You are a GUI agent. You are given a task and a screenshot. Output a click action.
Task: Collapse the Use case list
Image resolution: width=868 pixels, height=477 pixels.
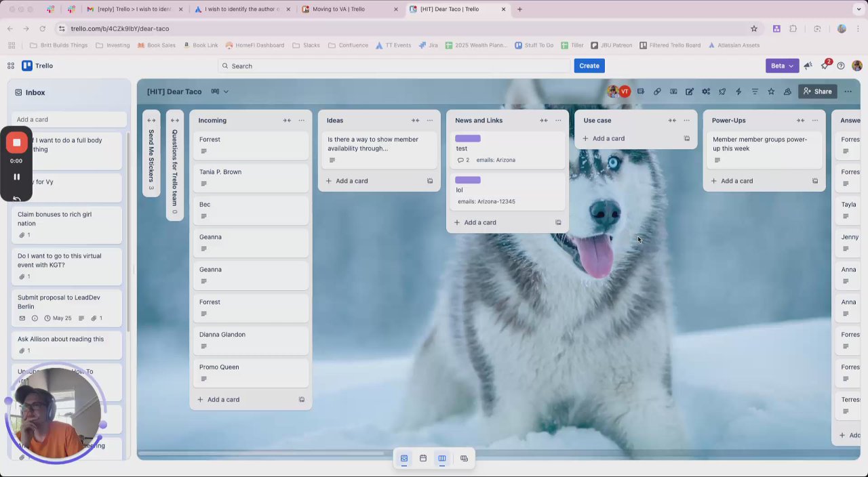coord(672,121)
